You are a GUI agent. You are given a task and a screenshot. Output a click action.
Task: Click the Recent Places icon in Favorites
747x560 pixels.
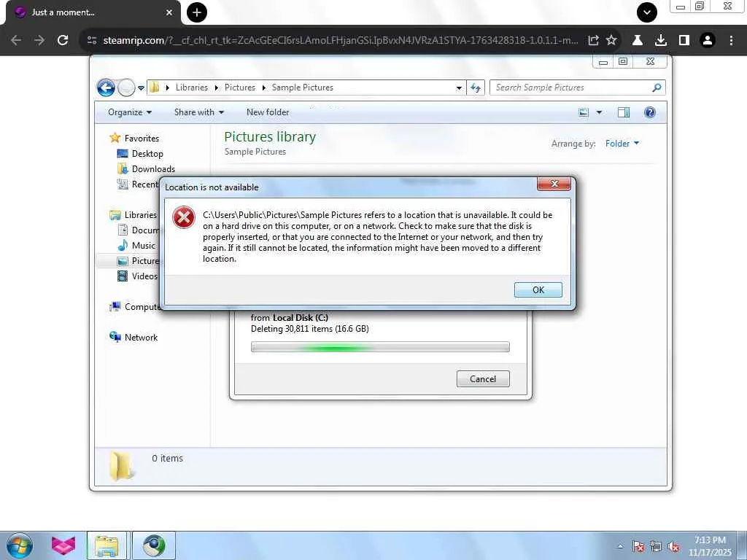click(x=123, y=184)
